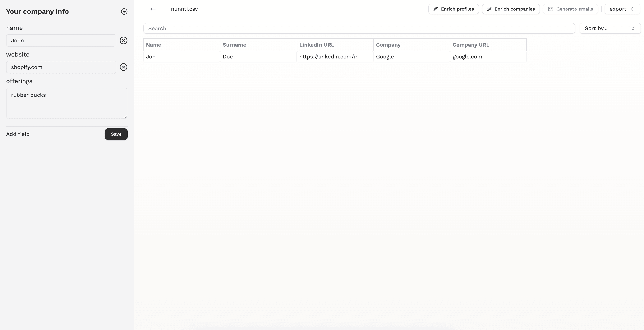The width and height of the screenshot is (644, 330).
Task: Remove the name field with its X icon
Action: (x=123, y=40)
